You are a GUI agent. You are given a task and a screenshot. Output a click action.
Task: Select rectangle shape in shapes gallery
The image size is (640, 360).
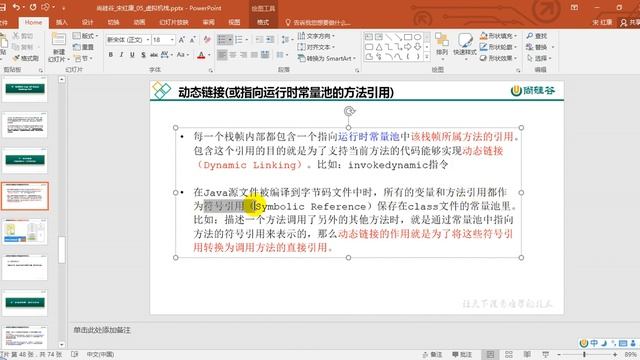407,37
